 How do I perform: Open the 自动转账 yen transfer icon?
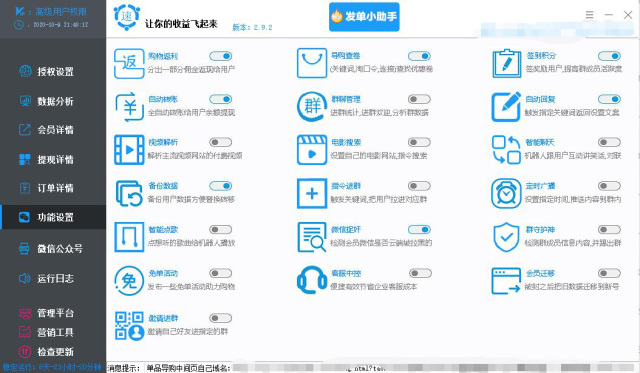click(129, 107)
